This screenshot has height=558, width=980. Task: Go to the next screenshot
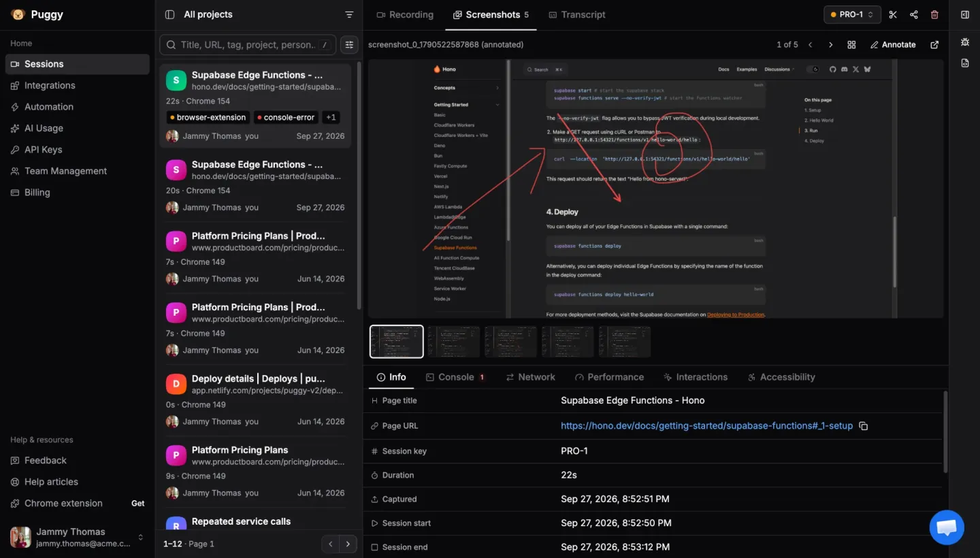coord(830,45)
